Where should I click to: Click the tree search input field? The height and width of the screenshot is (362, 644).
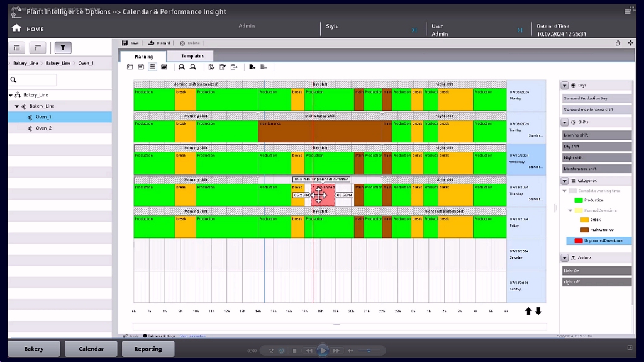pos(33,80)
